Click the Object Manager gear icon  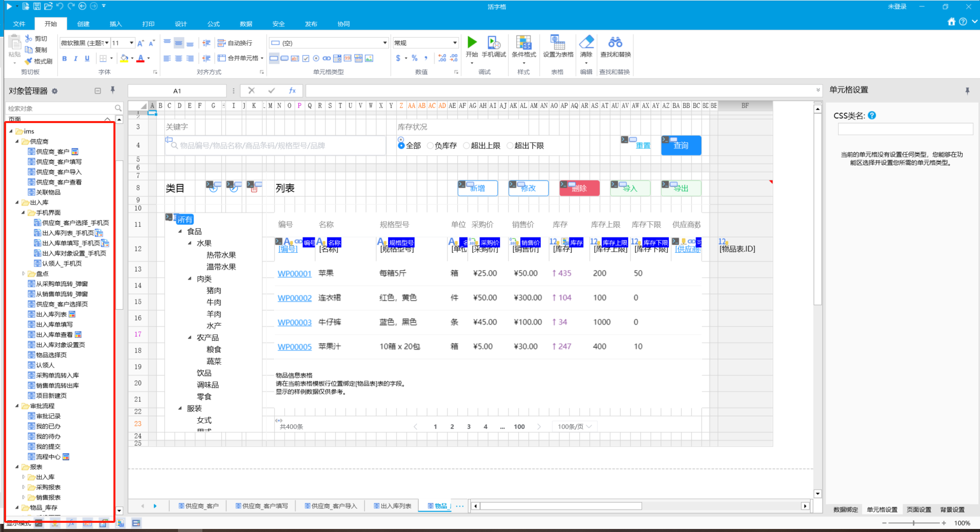click(54, 91)
